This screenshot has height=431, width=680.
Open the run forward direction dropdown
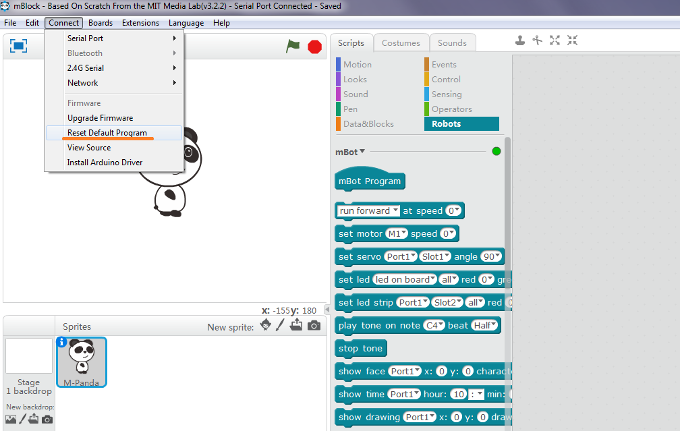click(x=368, y=211)
